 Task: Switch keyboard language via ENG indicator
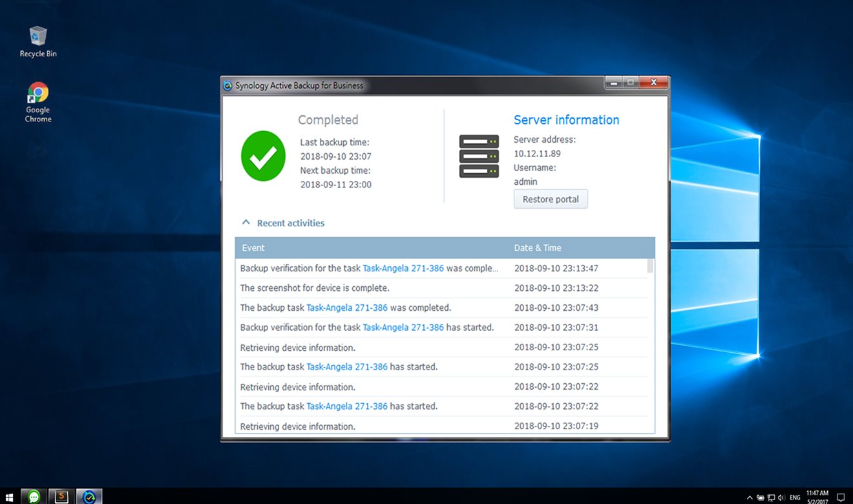click(795, 497)
